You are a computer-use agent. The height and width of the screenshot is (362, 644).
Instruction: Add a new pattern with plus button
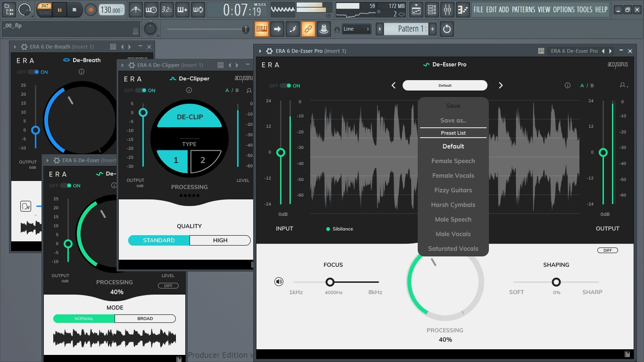432,29
